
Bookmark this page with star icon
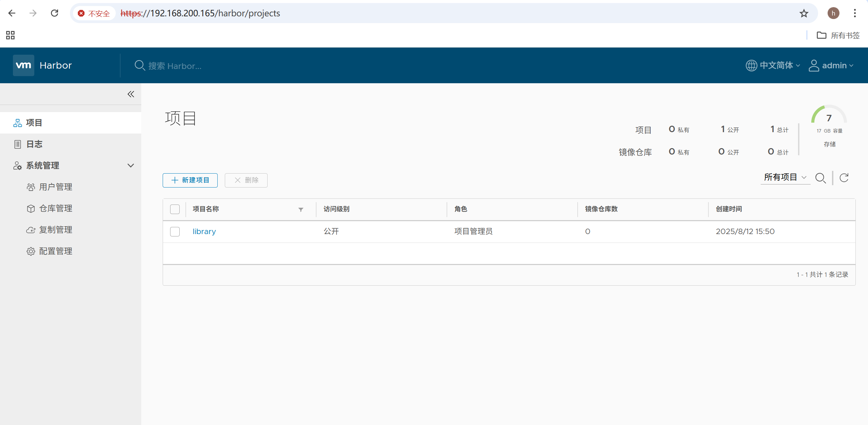pos(804,13)
